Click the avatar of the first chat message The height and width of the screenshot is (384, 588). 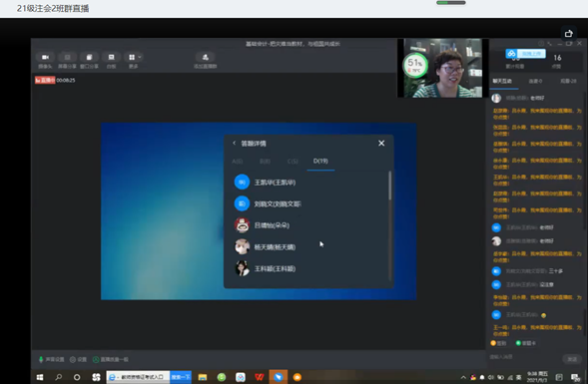point(496,98)
